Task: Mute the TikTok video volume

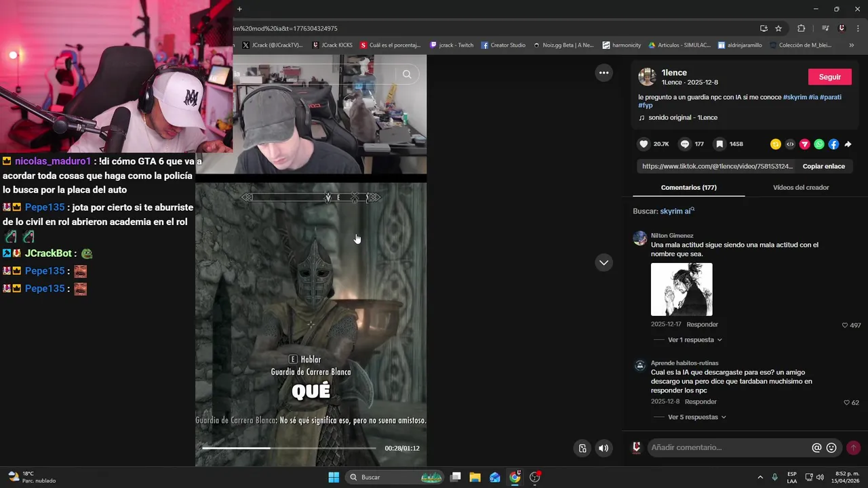Action: (604, 448)
